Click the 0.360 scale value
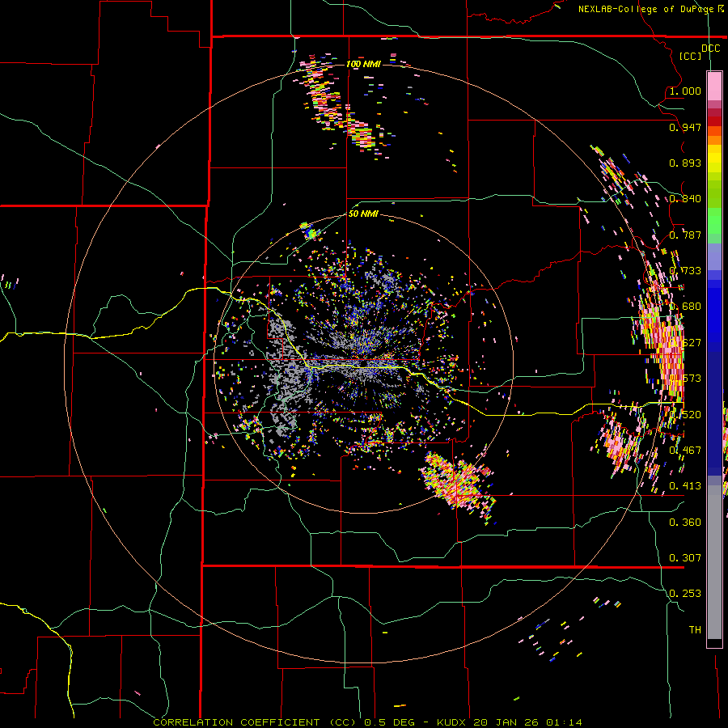 pyautogui.click(x=685, y=522)
